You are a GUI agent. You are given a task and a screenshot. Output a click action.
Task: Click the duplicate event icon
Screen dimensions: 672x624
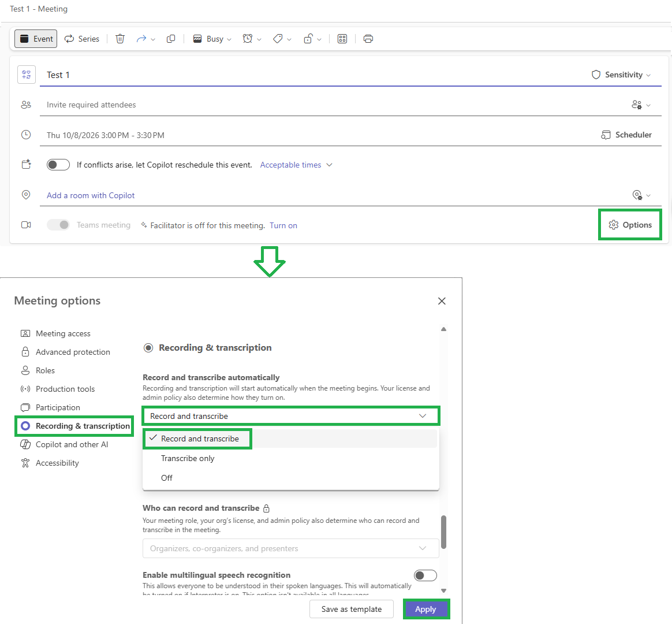170,39
